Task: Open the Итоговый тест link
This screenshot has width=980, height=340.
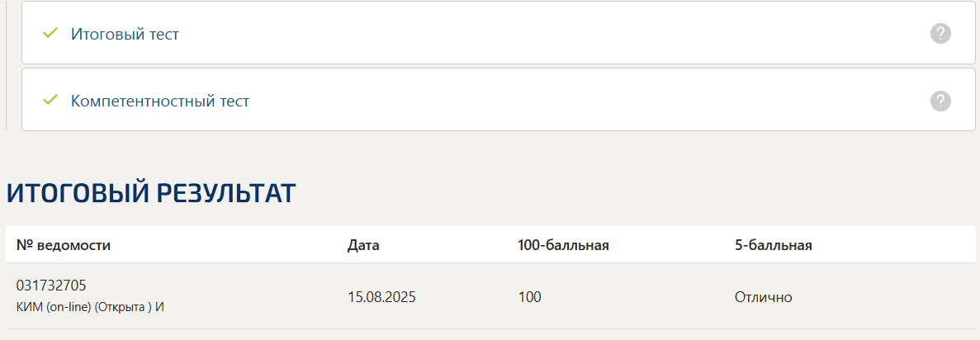Action: point(125,34)
